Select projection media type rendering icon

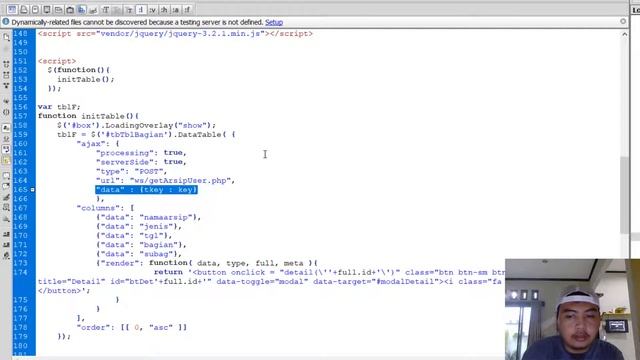pos(47,9)
